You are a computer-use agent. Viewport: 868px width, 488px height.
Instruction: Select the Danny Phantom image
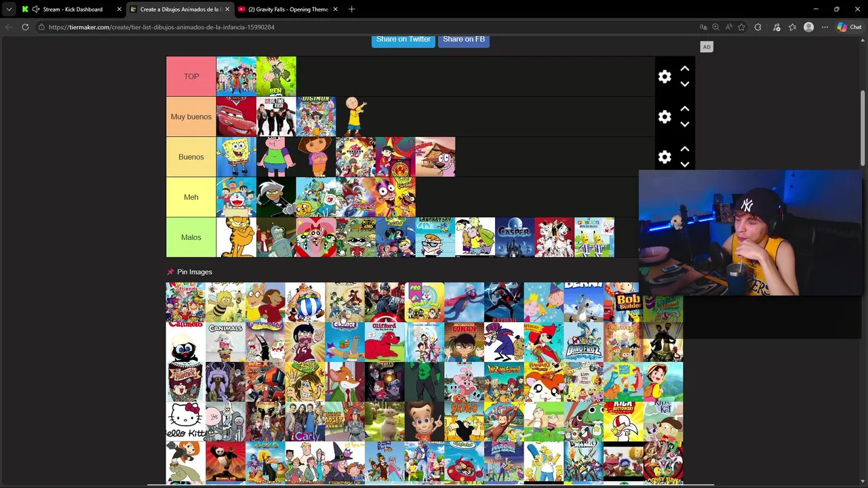tap(276, 197)
